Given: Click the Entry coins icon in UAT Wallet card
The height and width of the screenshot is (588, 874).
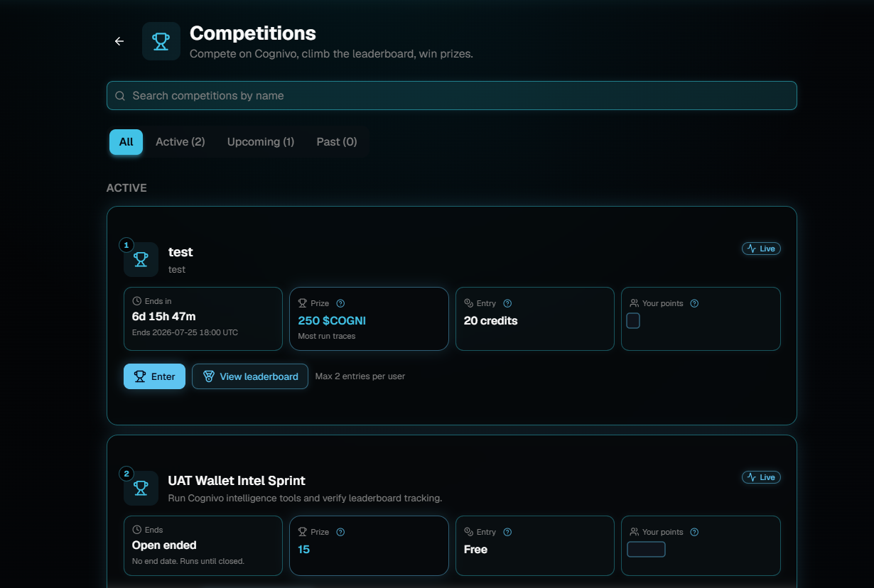Looking at the screenshot, I should [468, 532].
